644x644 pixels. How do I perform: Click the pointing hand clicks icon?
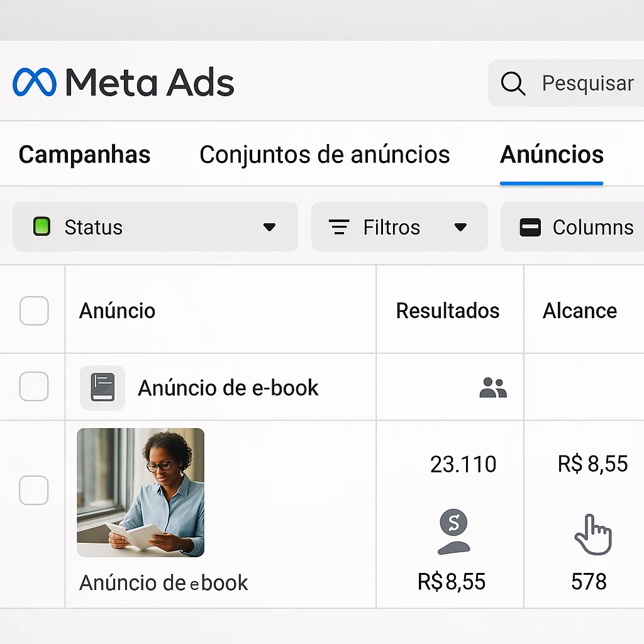(x=592, y=535)
